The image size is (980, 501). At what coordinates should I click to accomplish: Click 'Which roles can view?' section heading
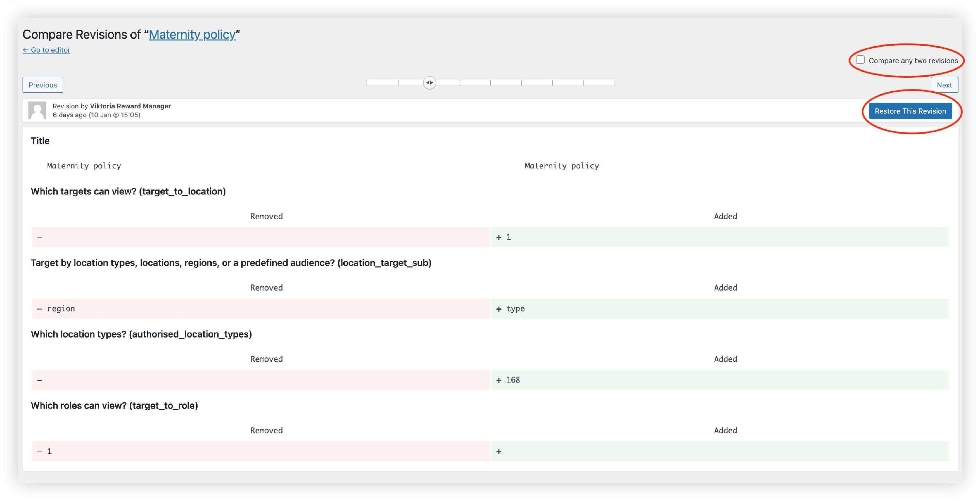point(114,405)
